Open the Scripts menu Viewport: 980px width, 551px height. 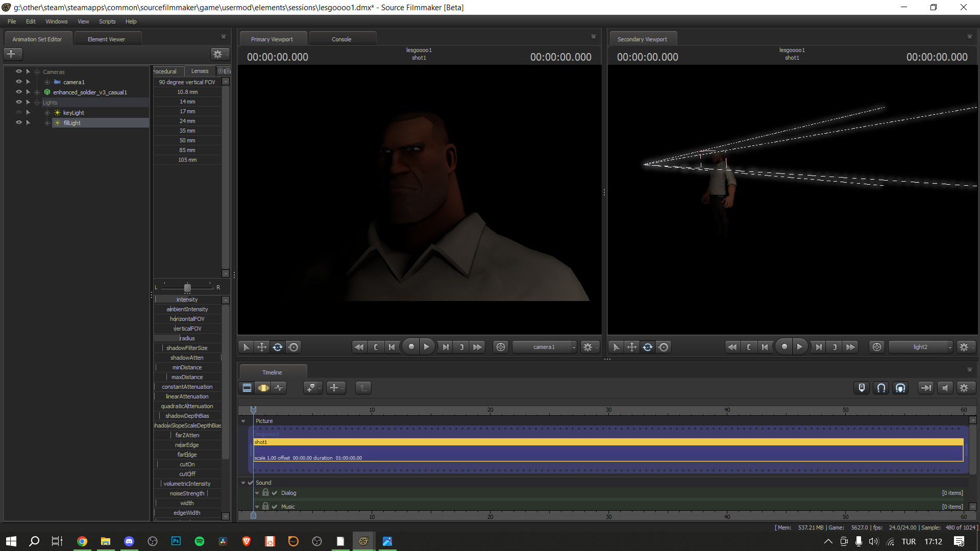[107, 21]
